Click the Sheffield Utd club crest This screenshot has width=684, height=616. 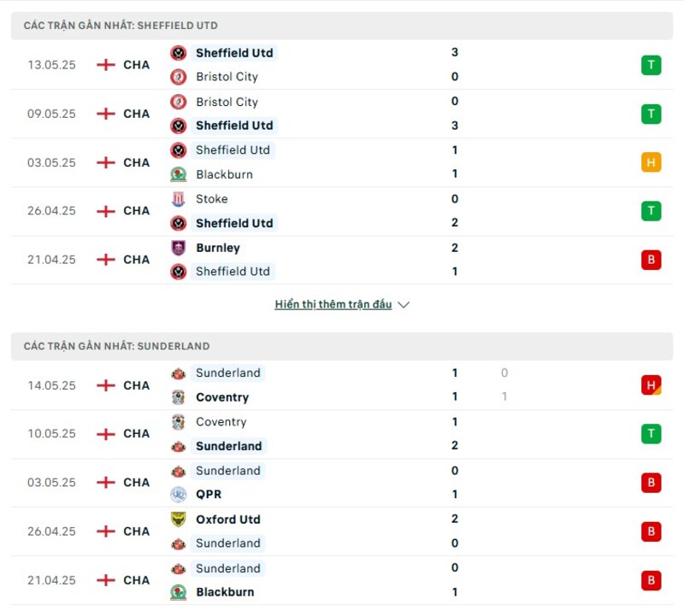[x=178, y=53]
